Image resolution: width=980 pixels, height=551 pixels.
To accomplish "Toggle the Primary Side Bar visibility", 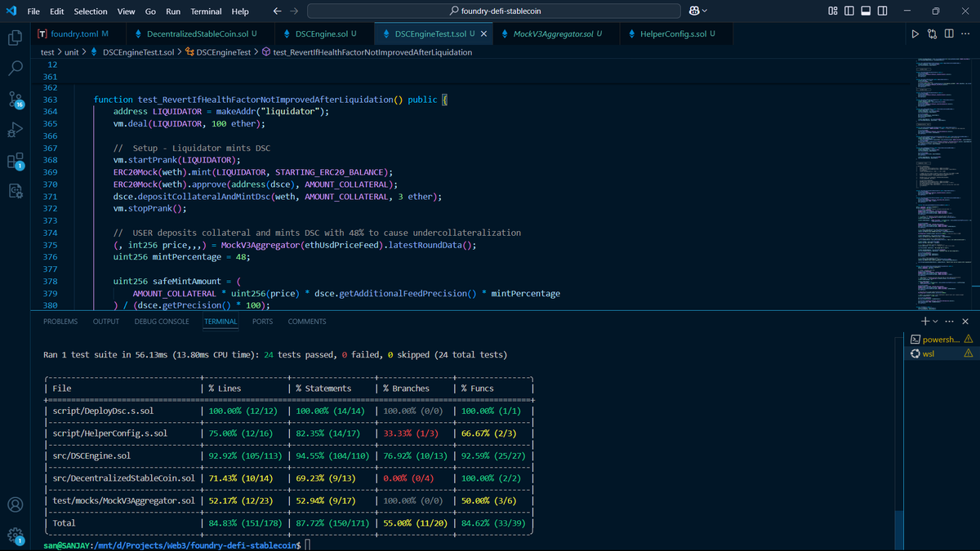I will pyautogui.click(x=849, y=11).
